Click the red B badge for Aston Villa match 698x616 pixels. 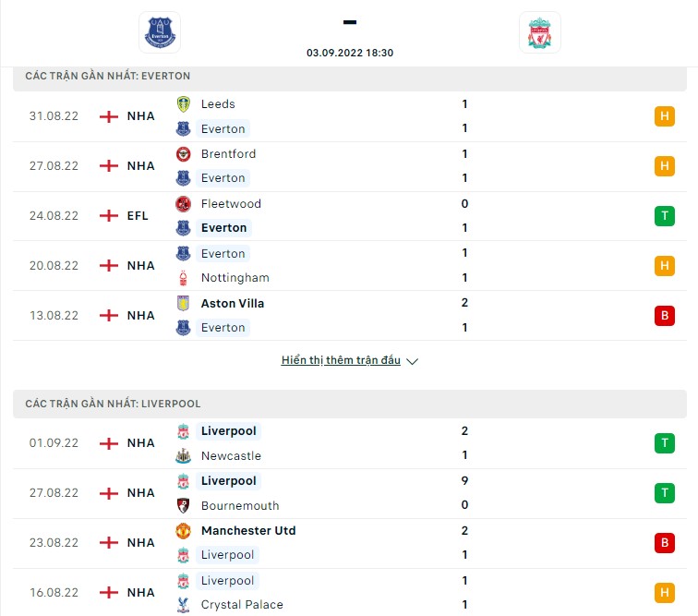[x=664, y=316]
